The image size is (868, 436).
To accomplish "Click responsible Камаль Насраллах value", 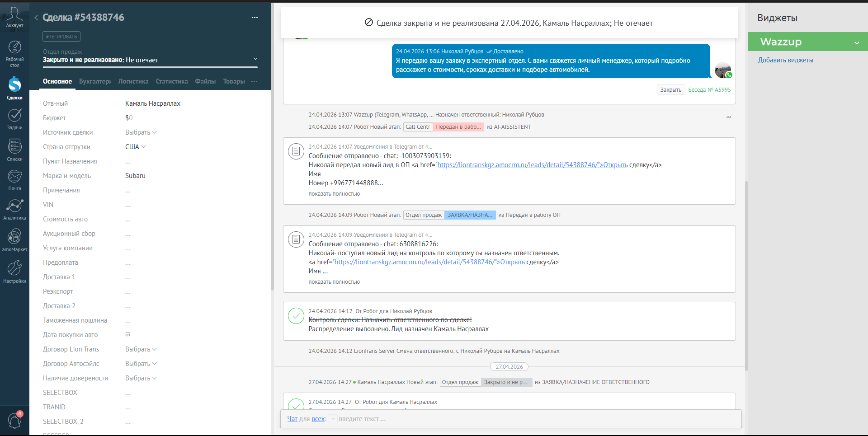I will click(153, 103).
